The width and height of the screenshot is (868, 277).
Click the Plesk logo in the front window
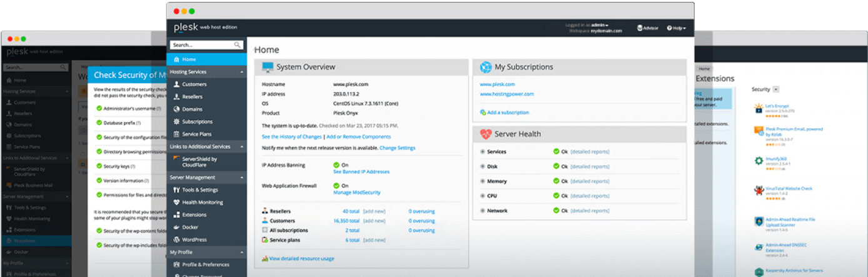185,27
